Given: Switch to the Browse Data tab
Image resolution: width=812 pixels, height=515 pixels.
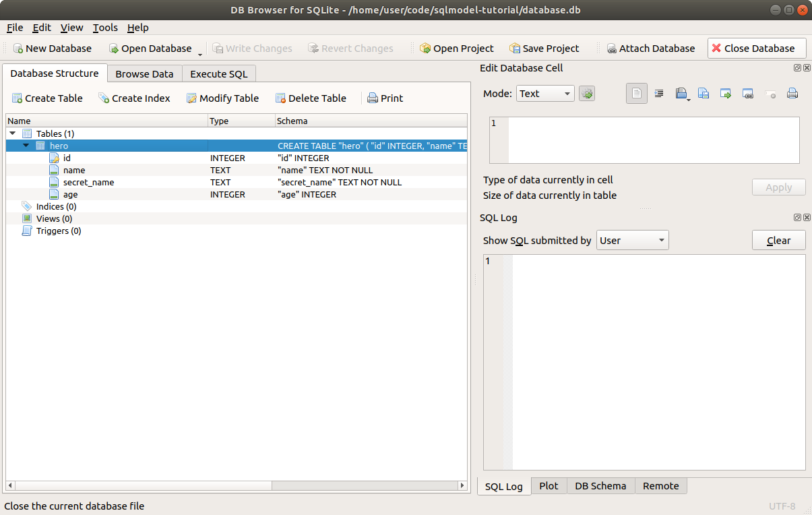Looking at the screenshot, I should pyautogui.click(x=144, y=74).
